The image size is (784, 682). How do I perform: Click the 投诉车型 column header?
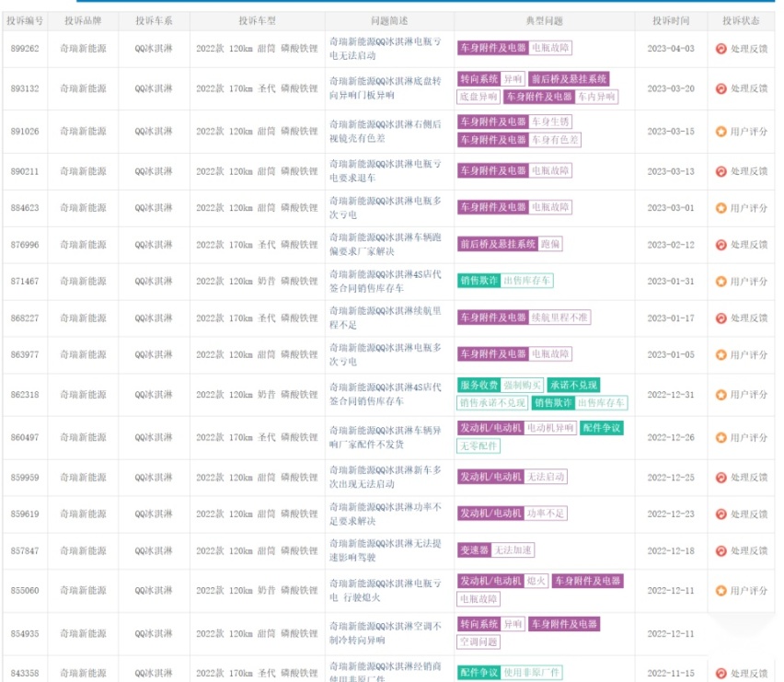pyautogui.click(x=257, y=21)
